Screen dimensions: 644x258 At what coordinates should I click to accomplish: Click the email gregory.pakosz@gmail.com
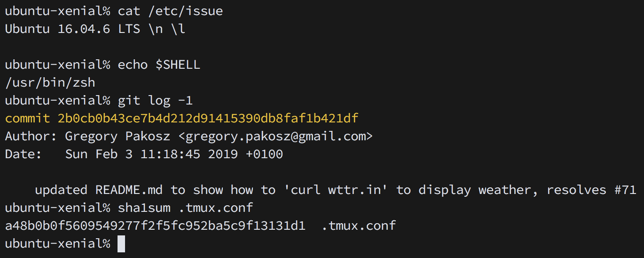pyautogui.click(x=275, y=137)
